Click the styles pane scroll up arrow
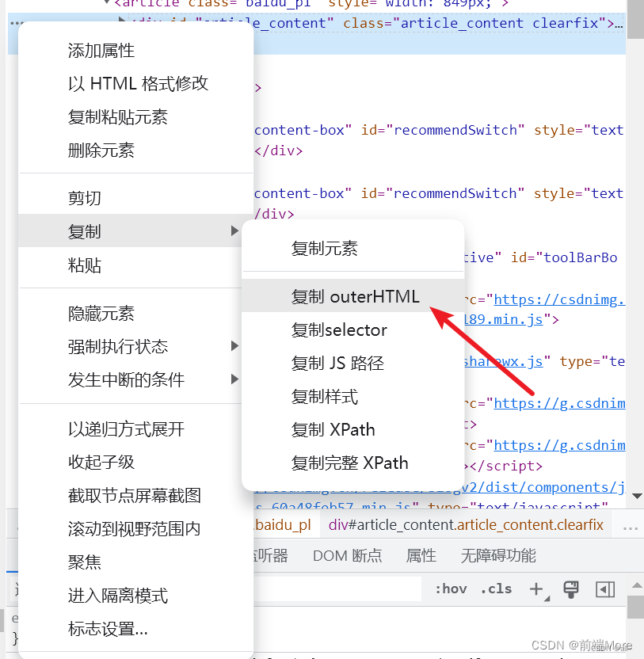644x659 pixels. point(637,585)
